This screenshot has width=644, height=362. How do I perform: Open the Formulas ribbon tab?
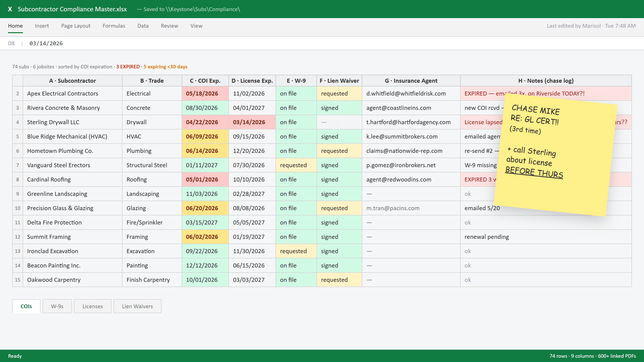[x=114, y=26]
